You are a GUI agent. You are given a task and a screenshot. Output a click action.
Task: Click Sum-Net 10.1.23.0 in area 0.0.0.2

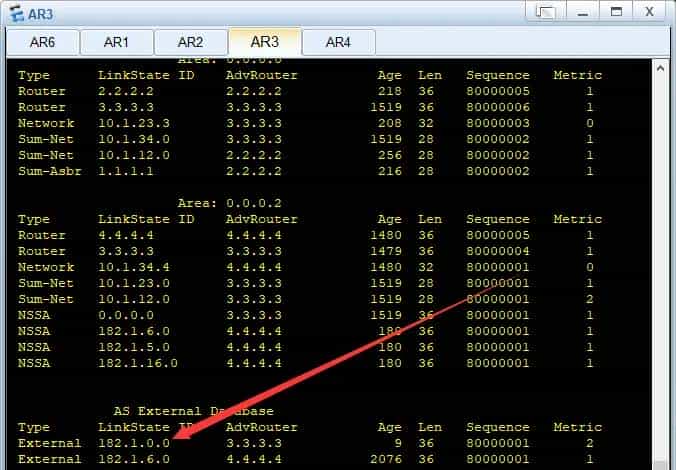[x=134, y=283]
